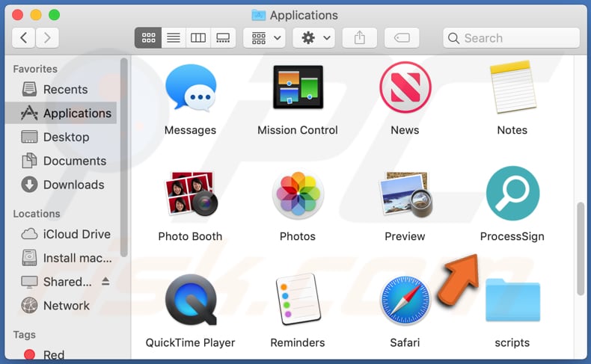
Task: Select the Photo Booth app icon
Action: click(191, 194)
